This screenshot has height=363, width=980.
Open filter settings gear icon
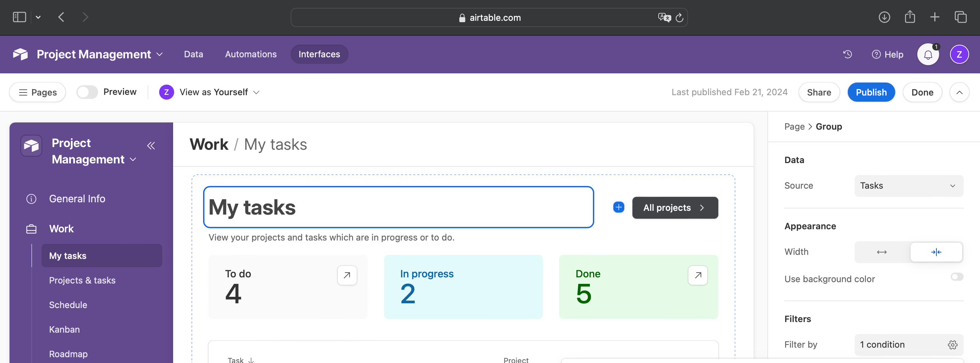[x=952, y=345]
